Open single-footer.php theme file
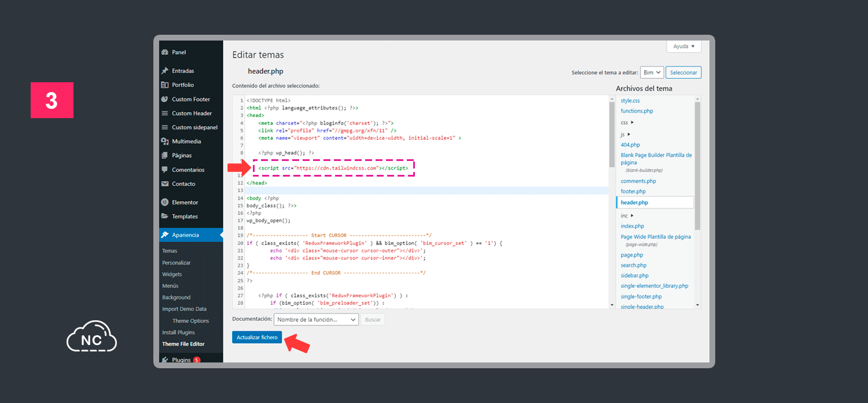This screenshot has height=403, width=868. 641,296
